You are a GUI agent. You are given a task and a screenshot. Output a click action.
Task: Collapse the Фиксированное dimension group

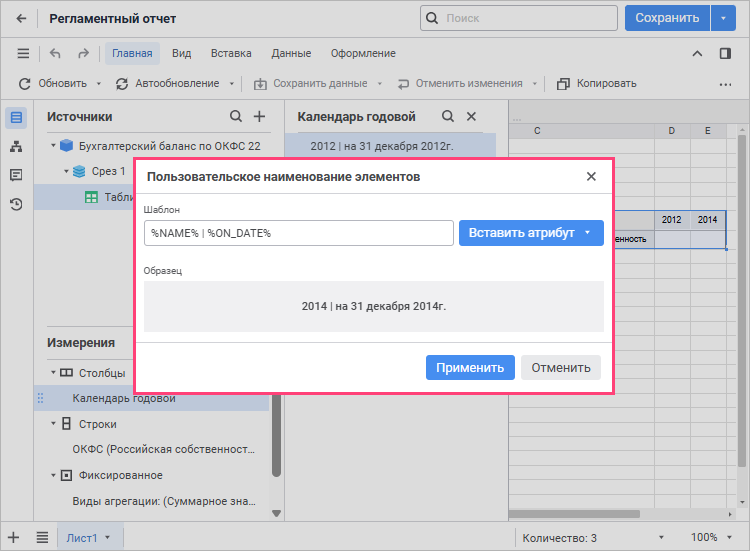coord(53,475)
